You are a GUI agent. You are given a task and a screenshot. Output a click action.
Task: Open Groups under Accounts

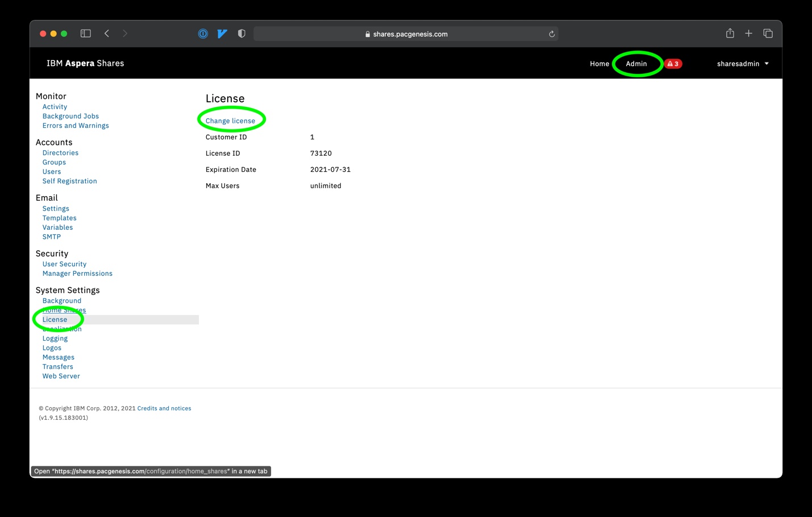coord(54,162)
